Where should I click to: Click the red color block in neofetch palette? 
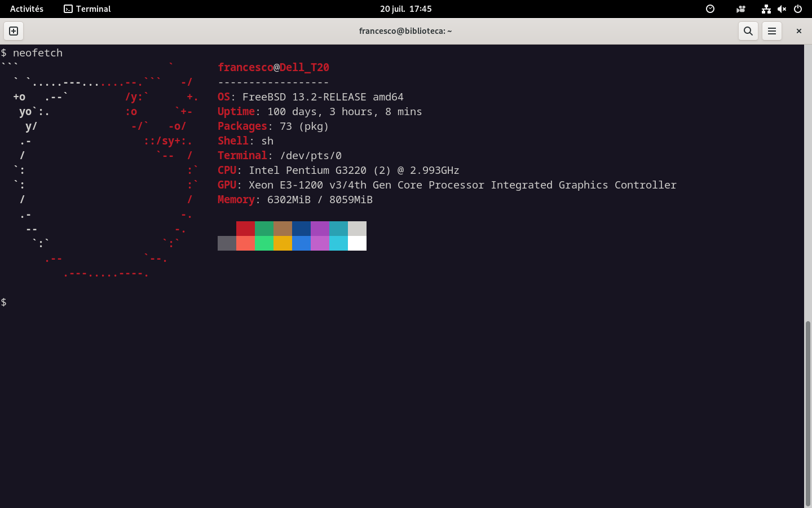pyautogui.click(x=245, y=229)
